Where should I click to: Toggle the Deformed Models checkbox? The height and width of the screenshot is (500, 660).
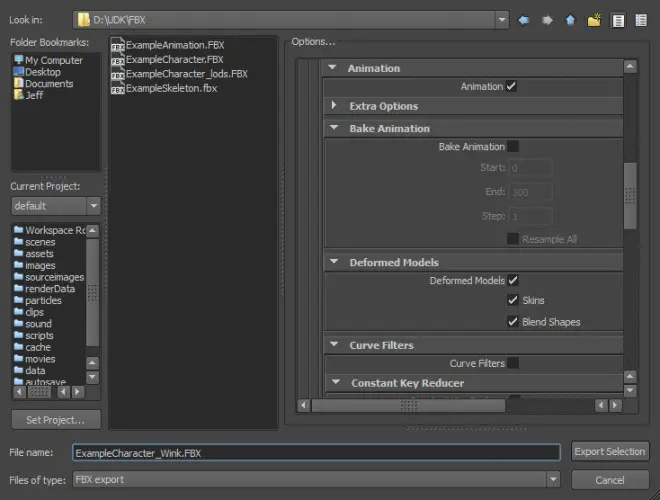[513, 280]
